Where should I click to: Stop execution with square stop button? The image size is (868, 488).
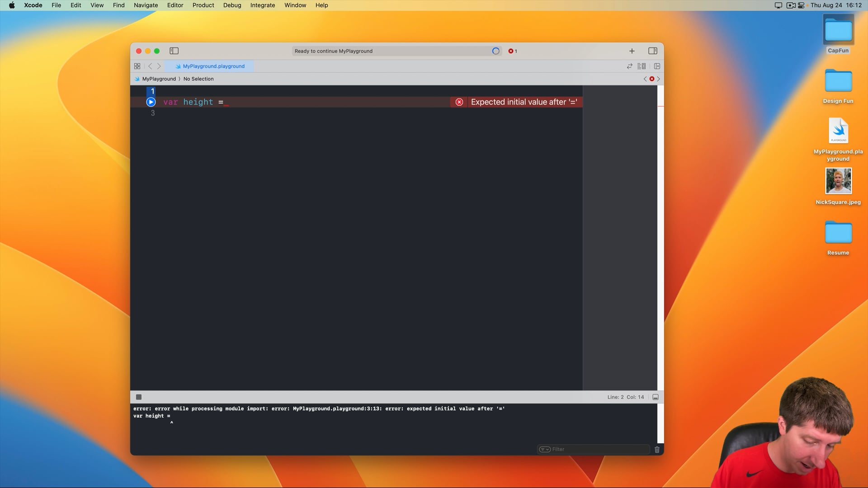pyautogui.click(x=139, y=397)
